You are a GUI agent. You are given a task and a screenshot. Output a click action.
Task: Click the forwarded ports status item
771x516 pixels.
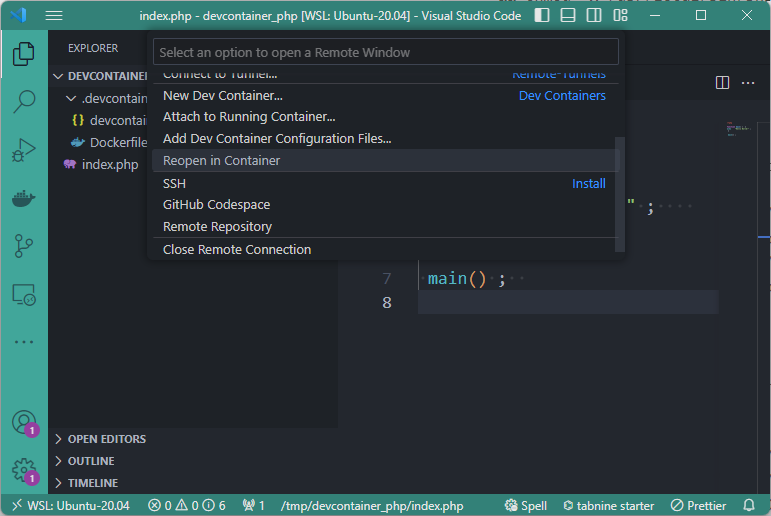253,506
